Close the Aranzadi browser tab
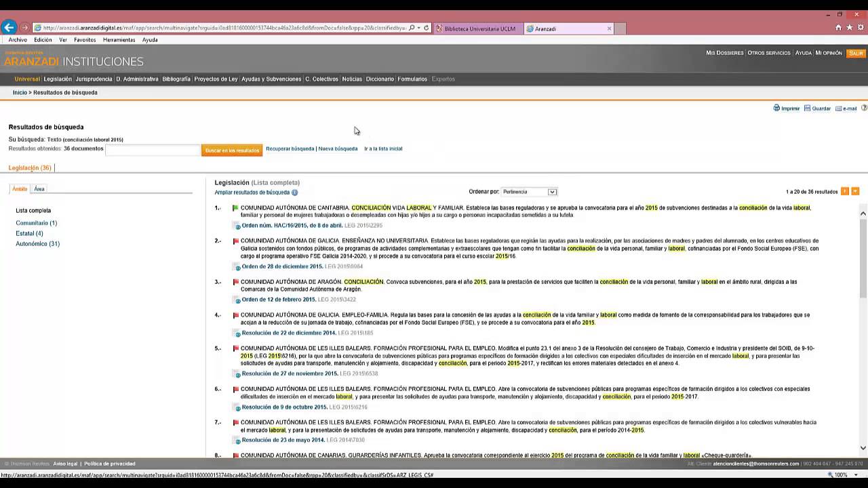 click(609, 28)
